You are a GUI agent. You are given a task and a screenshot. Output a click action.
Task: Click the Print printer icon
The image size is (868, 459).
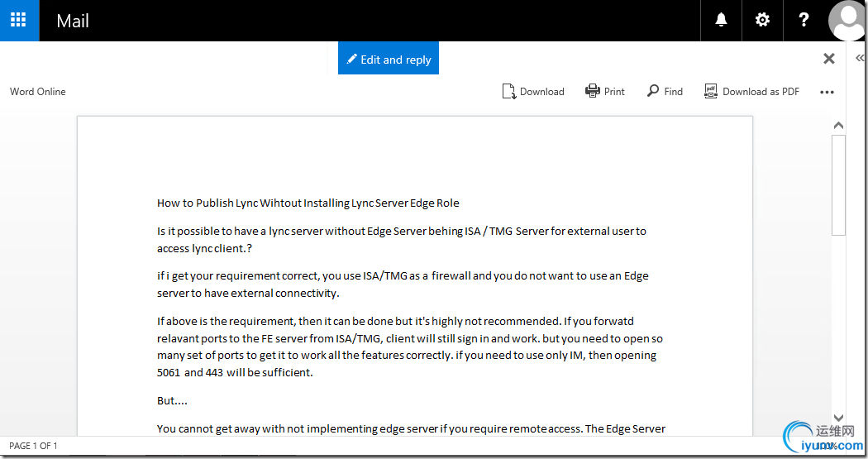point(593,91)
